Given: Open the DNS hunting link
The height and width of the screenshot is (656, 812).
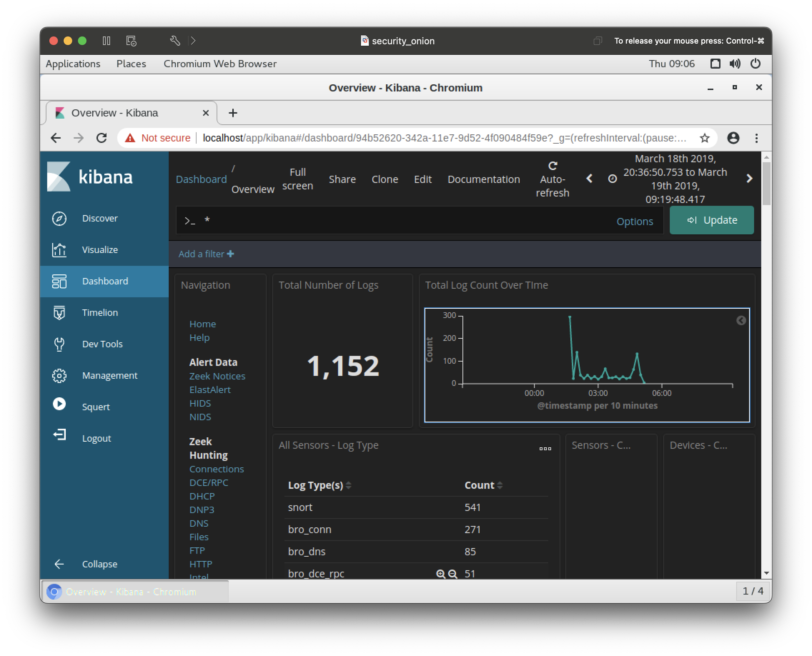Looking at the screenshot, I should pyautogui.click(x=199, y=523).
